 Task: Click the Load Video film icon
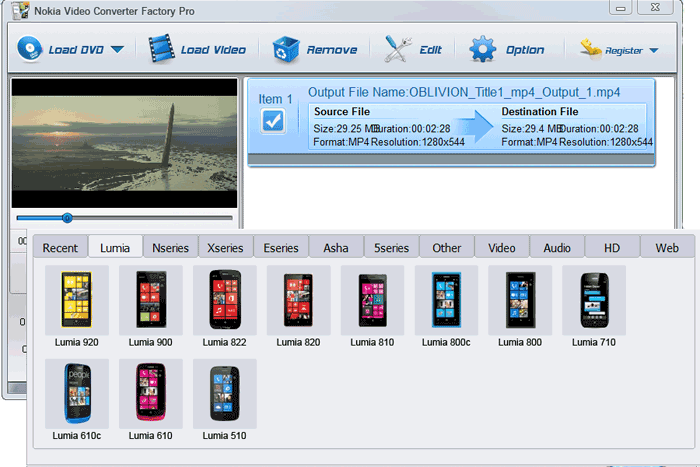point(161,49)
